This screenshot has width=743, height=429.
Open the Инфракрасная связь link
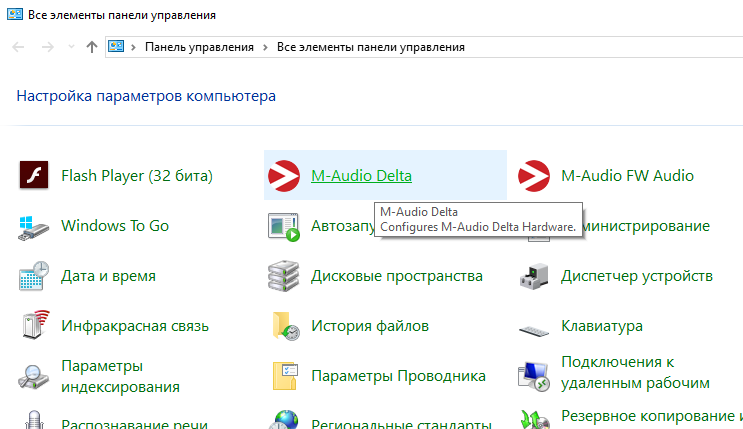135,326
